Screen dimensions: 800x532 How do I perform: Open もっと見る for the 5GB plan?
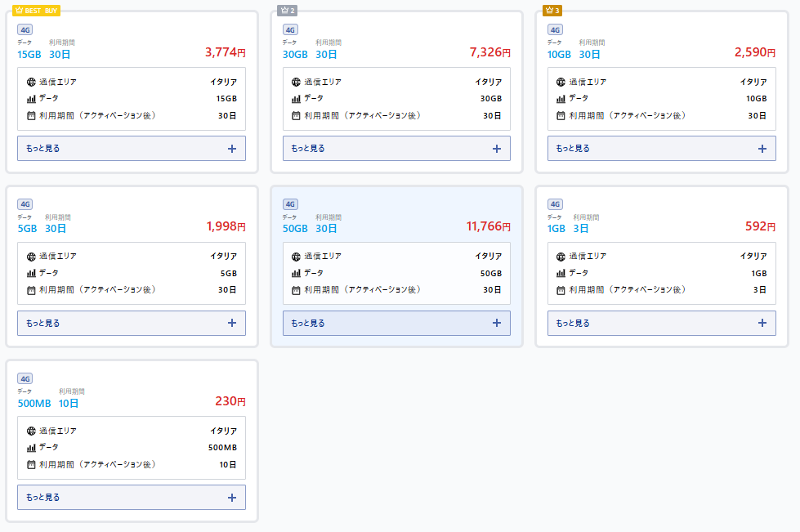(x=131, y=323)
